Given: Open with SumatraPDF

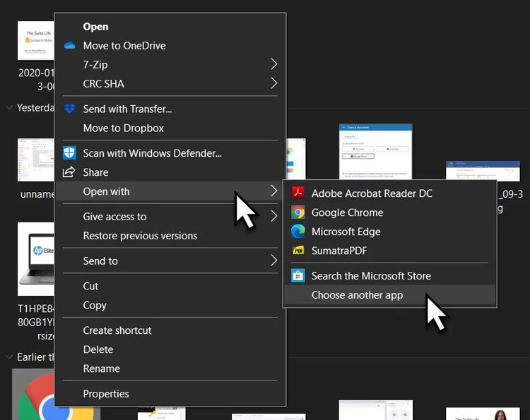Looking at the screenshot, I should pyautogui.click(x=390, y=251).
